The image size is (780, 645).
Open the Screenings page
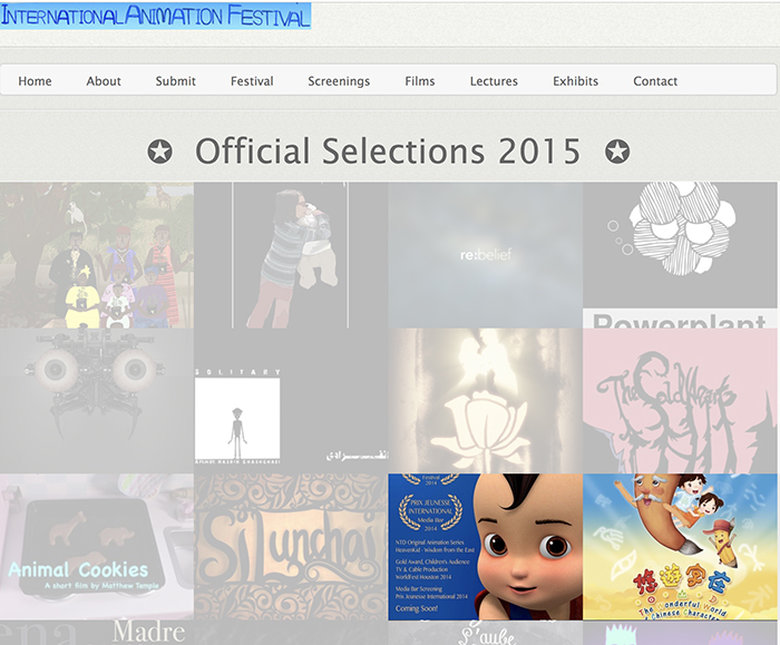click(339, 81)
